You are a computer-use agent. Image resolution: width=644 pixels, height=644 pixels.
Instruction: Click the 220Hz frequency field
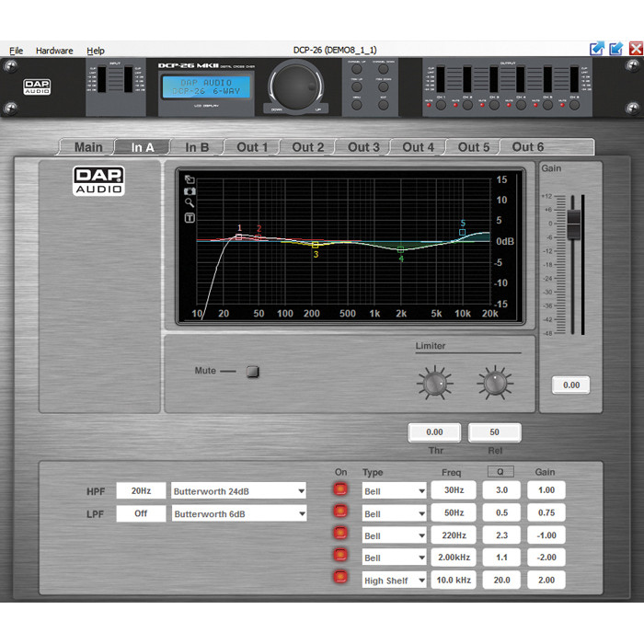(454, 535)
